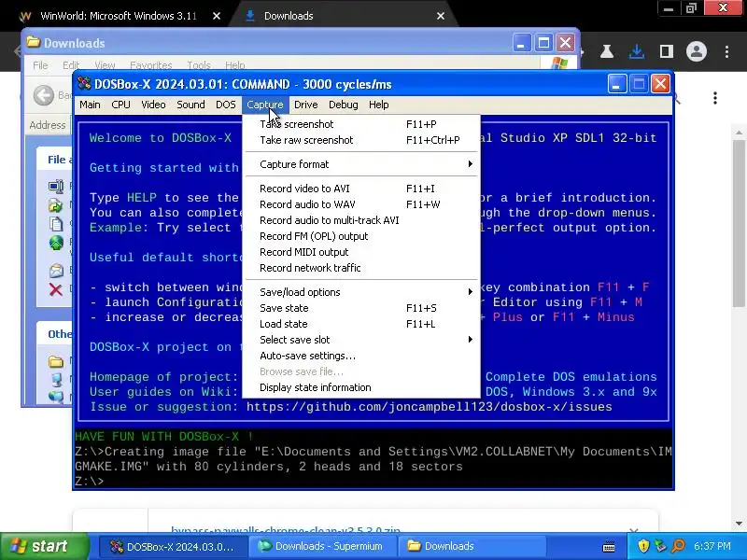This screenshot has width=747, height=560.
Task: Open File menu in Downloads Explorer window
Action: [40, 64]
